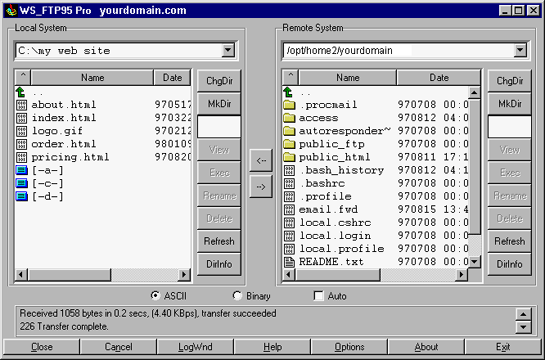Open the local directory path dropdown
The height and width of the screenshot is (360, 545).
point(228,51)
